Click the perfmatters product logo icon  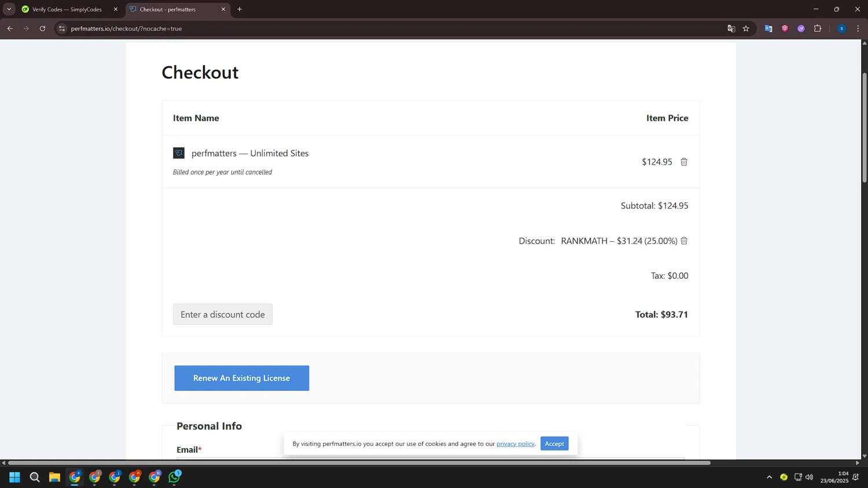pos(179,153)
